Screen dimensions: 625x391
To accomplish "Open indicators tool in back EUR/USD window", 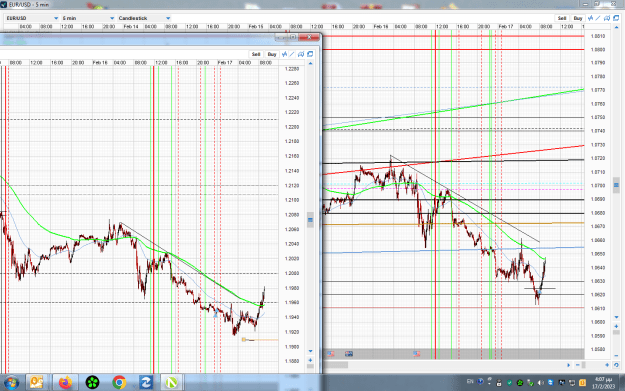I will 590,18.
